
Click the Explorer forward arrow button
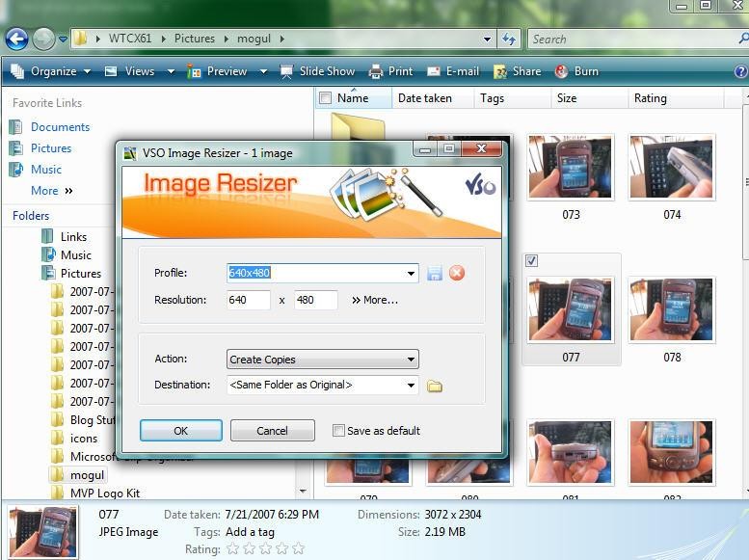[44, 40]
